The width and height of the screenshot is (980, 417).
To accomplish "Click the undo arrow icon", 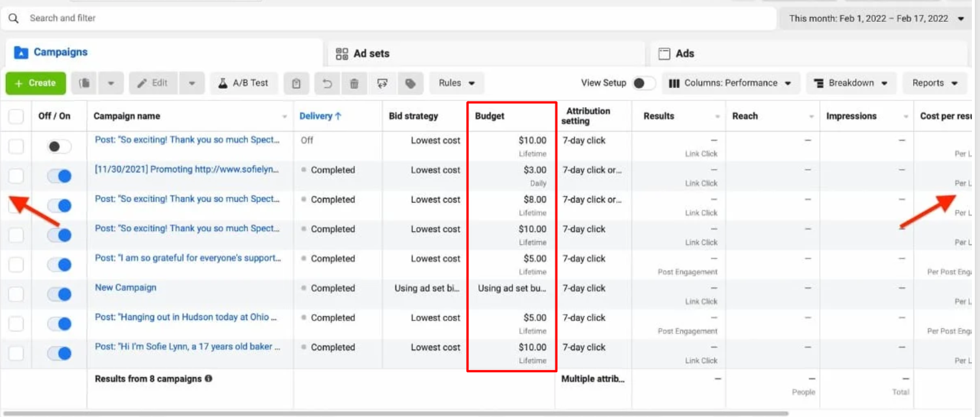I will click(326, 83).
